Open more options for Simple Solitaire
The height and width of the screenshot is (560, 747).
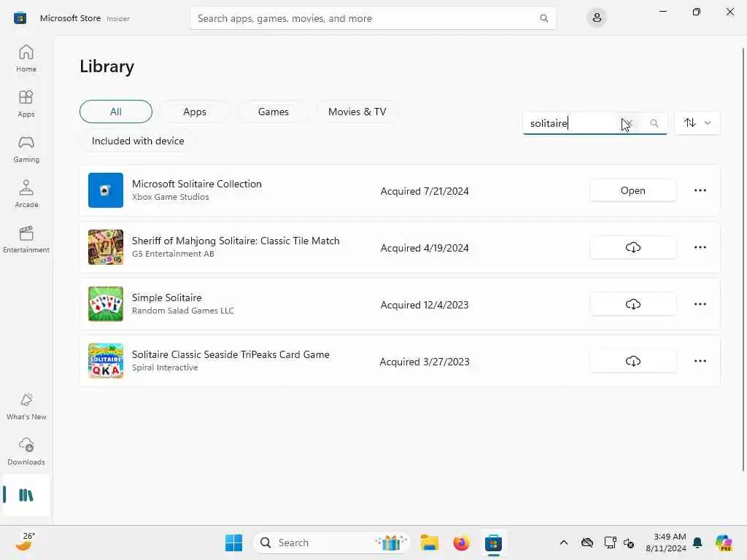(700, 304)
